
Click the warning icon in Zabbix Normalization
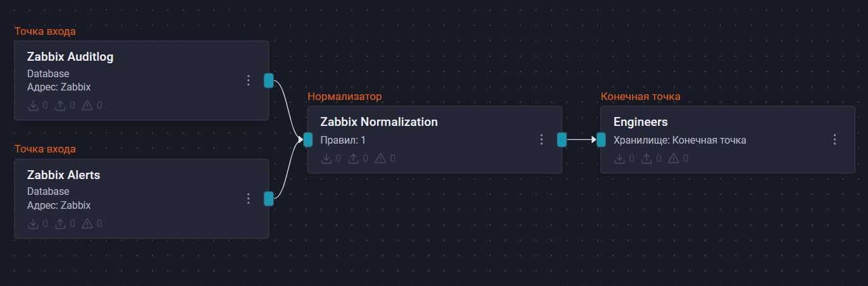coord(380,158)
